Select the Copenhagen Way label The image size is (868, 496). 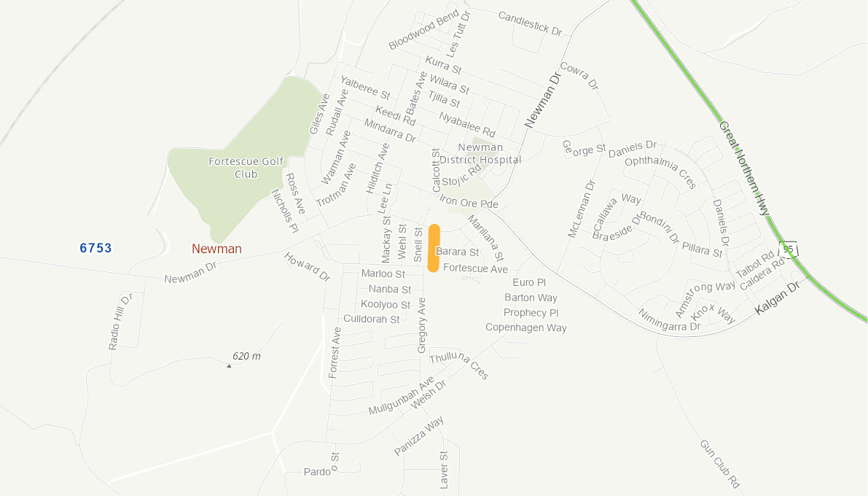[526, 328]
